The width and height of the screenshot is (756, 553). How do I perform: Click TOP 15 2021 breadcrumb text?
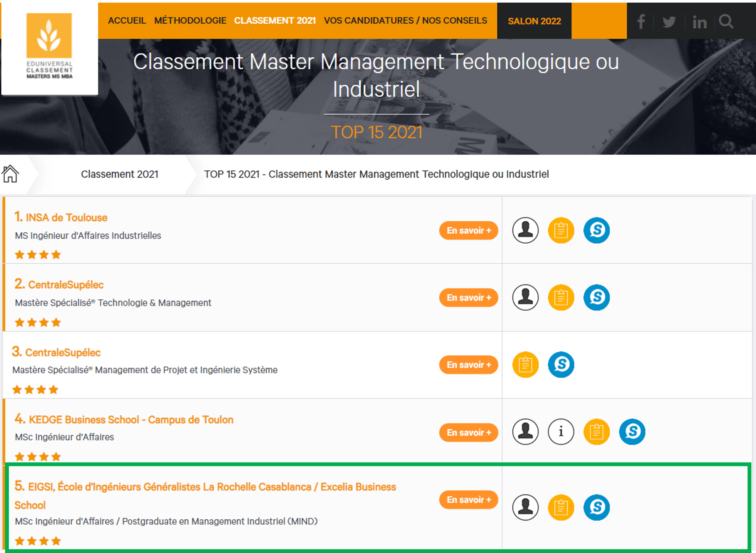[x=376, y=174]
